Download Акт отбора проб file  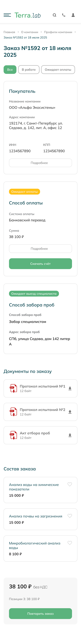[70, 435]
